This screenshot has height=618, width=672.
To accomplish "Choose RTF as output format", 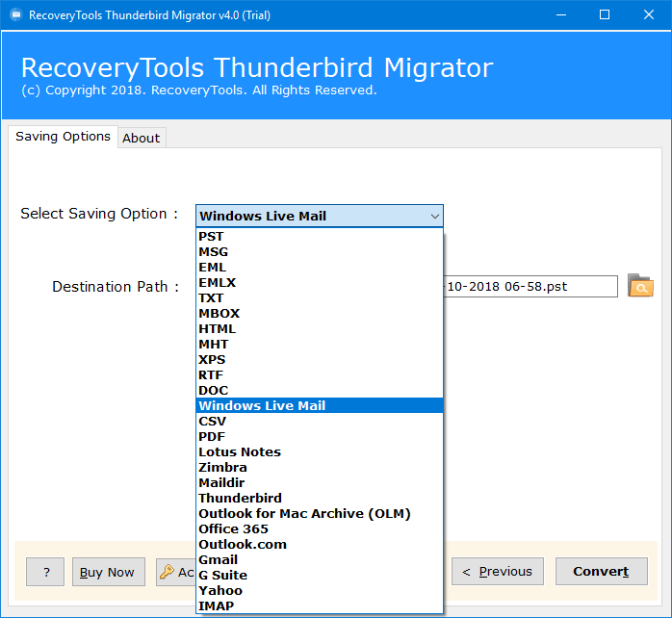I will coord(320,375).
